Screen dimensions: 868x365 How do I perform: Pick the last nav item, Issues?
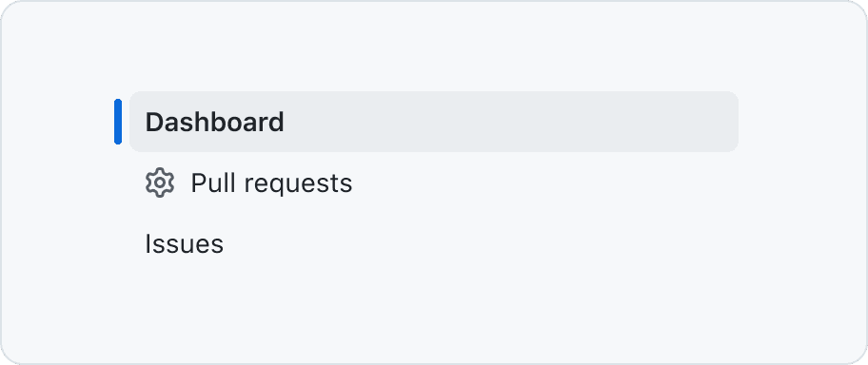(434, 243)
